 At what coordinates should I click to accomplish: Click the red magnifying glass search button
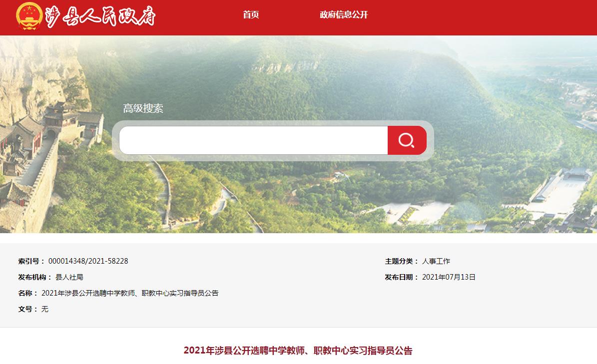407,140
